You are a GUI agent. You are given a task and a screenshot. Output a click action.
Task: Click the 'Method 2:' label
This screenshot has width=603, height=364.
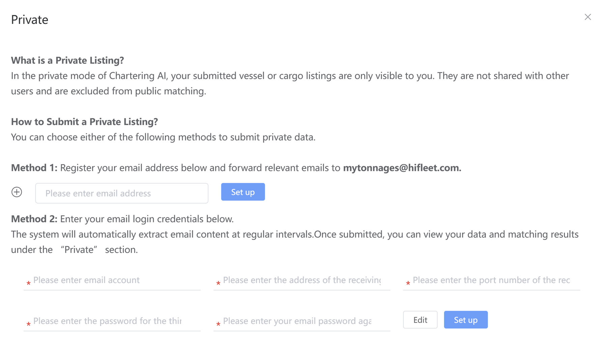34,219
